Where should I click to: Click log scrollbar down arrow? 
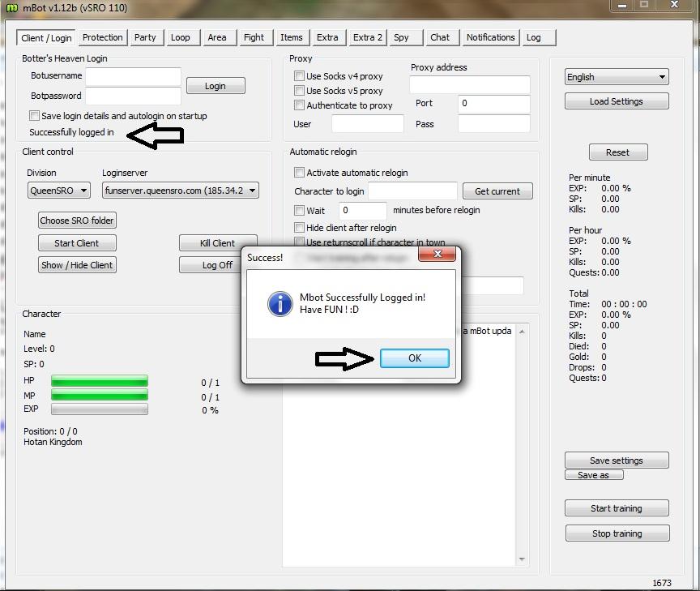(522, 559)
